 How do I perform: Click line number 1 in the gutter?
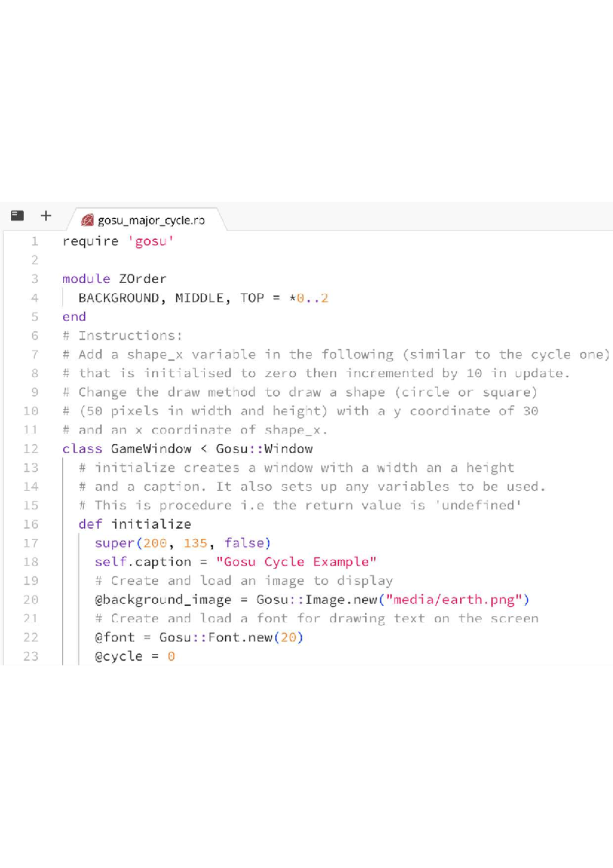pos(34,241)
